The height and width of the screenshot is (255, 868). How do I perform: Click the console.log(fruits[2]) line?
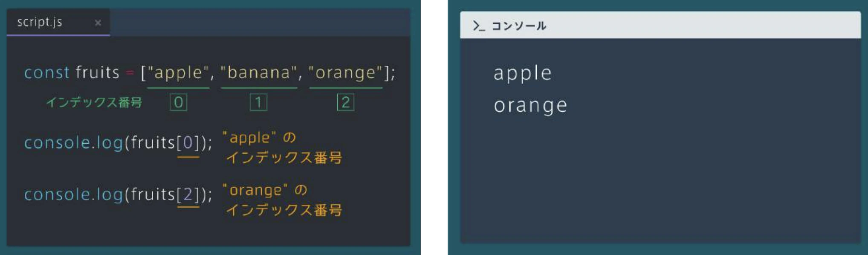(118, 194)
